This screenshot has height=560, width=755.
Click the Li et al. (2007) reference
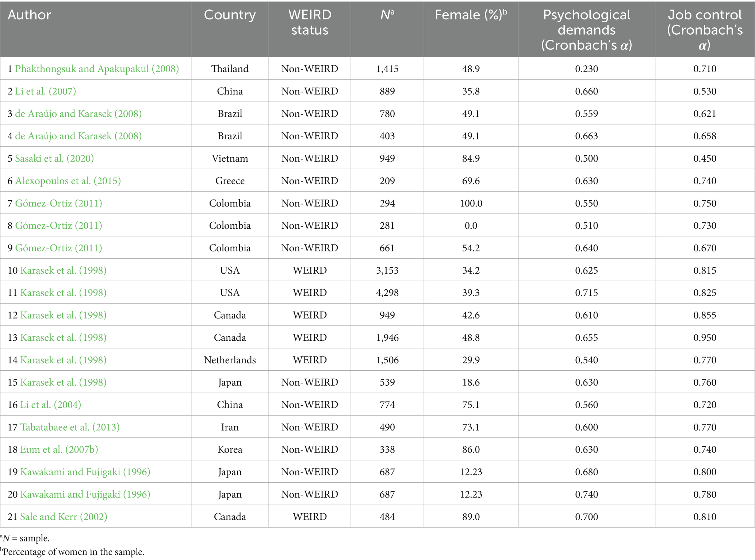pos(45,91)
